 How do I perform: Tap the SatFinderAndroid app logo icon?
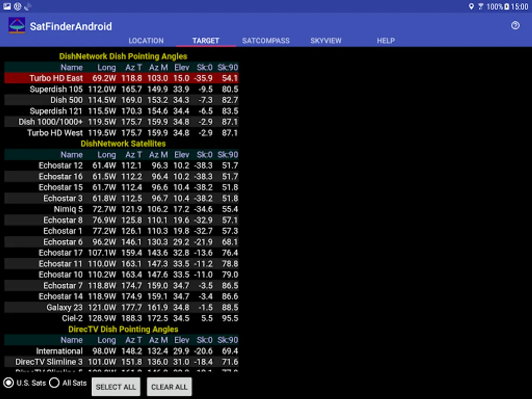point(17,26)
